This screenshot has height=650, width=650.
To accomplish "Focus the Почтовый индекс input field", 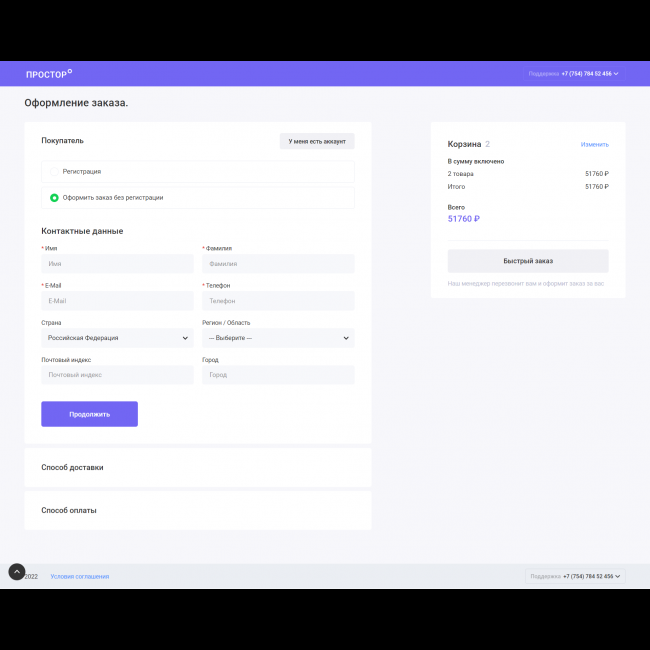I will click(x=117, y=375).
